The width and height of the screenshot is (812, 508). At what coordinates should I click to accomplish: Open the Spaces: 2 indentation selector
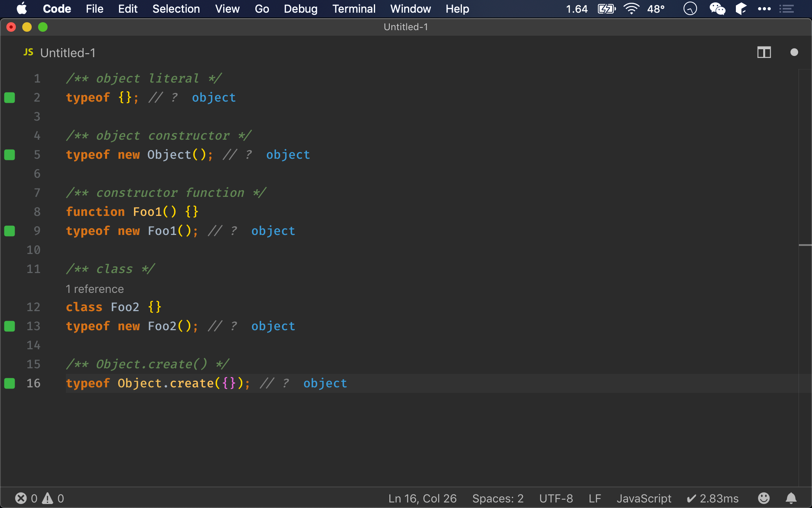click(498, 498)
